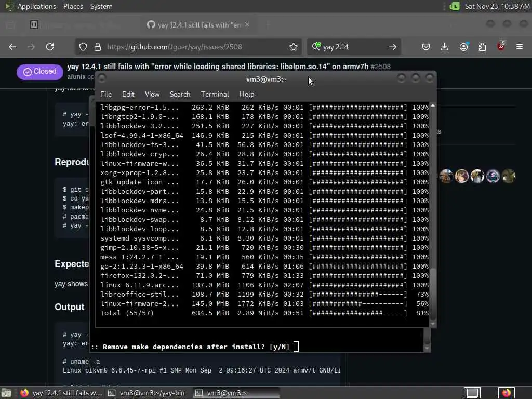Click the terminal scrollbar up arrow
This screenshot has width=532, height=399.
433,106
